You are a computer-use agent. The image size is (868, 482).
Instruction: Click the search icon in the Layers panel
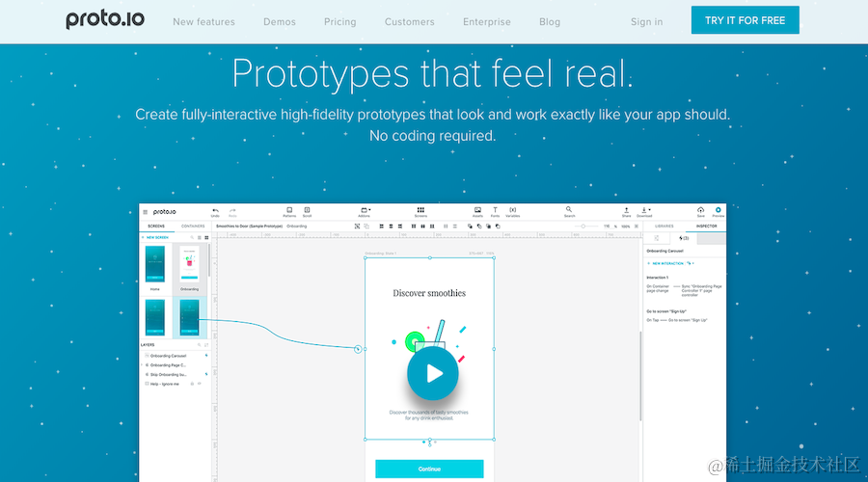[200, 345]
